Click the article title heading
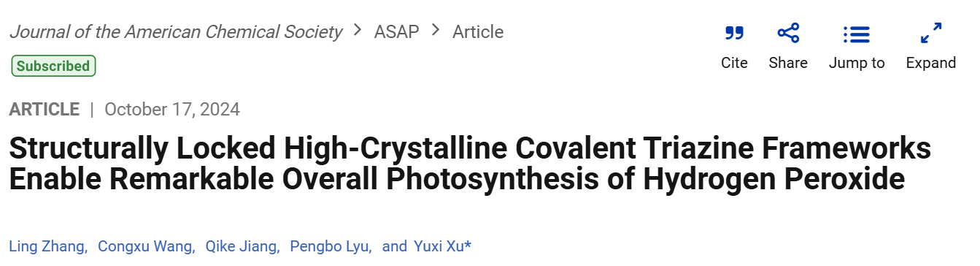The image size is (980, 266). [470, 163]
